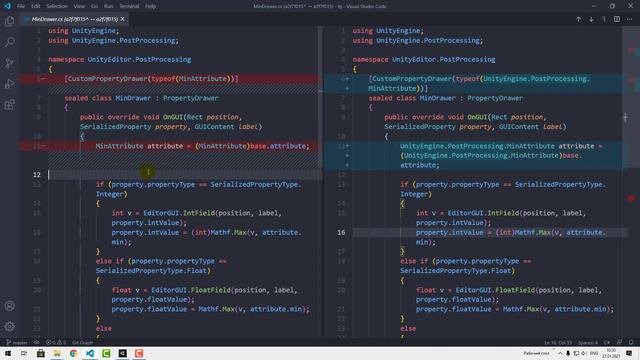
Task: Open the Edit menu
Action: [x=36, y=6]
